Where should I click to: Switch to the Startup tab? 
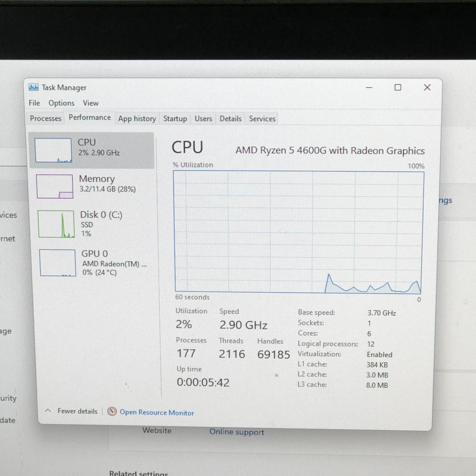175,119
